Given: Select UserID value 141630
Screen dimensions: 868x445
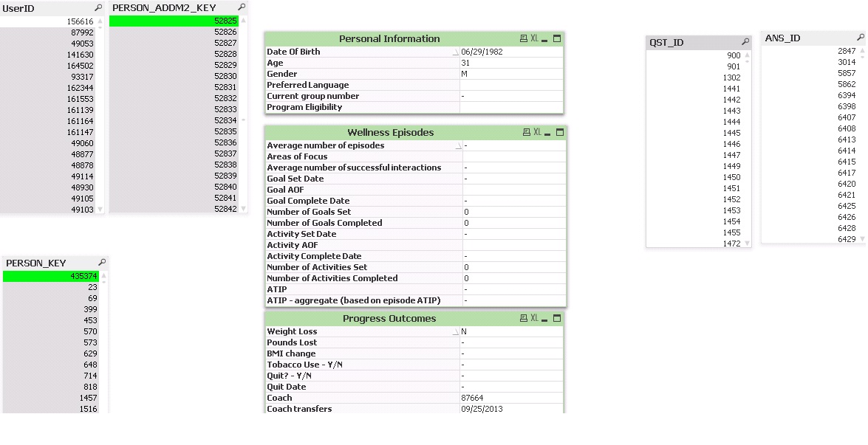Looking at the screenshot, I should click(x=48, y=55).
